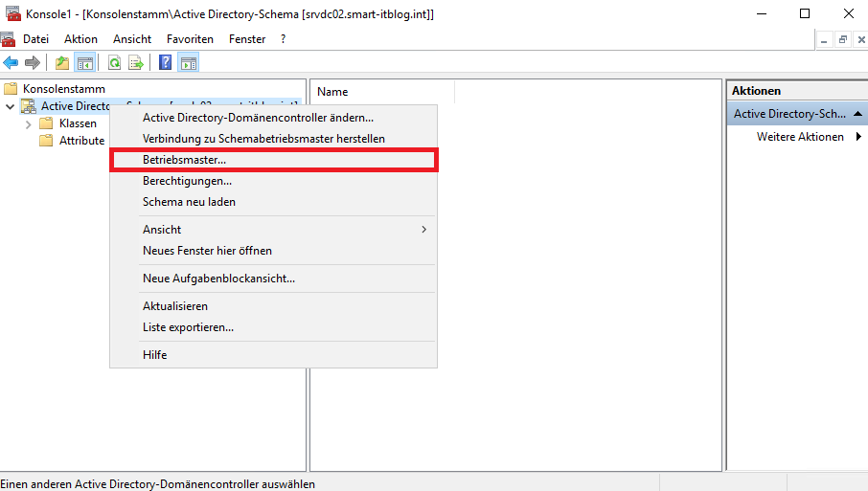Image resolution: width=868 pixels, height=491 pixels.
Task: Click the Refresh toolbar icon
Action: pos(114,63)
